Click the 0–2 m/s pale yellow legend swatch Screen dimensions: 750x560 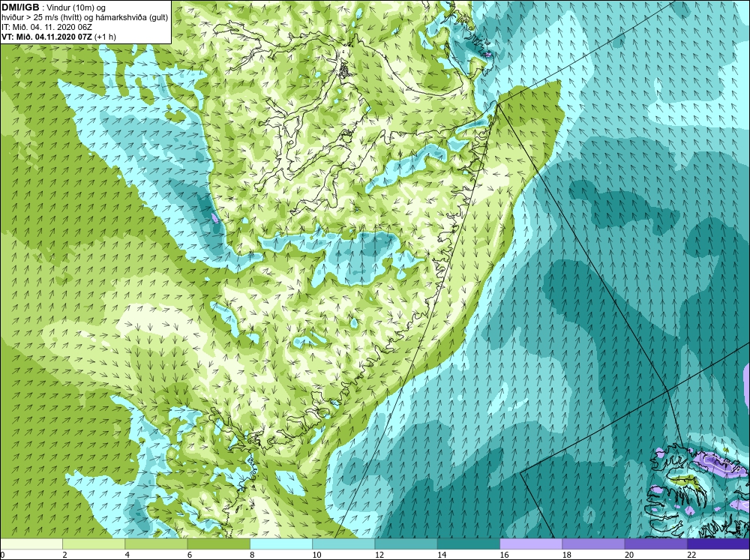(31, 544)
